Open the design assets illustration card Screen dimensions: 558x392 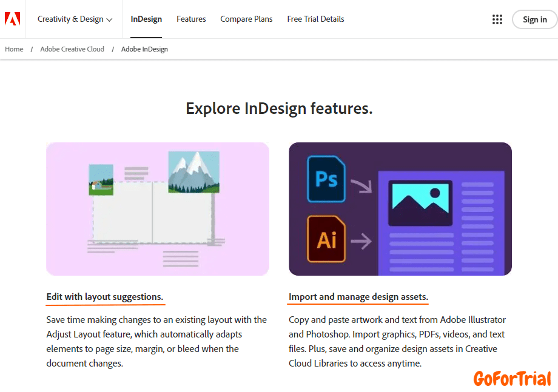coord(400,209)
